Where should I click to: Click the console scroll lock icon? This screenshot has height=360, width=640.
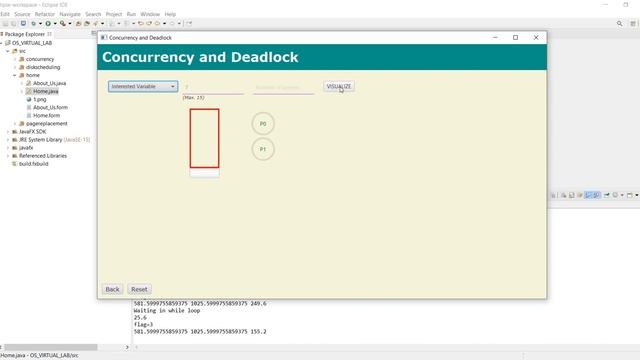click(x=572, y=196)
